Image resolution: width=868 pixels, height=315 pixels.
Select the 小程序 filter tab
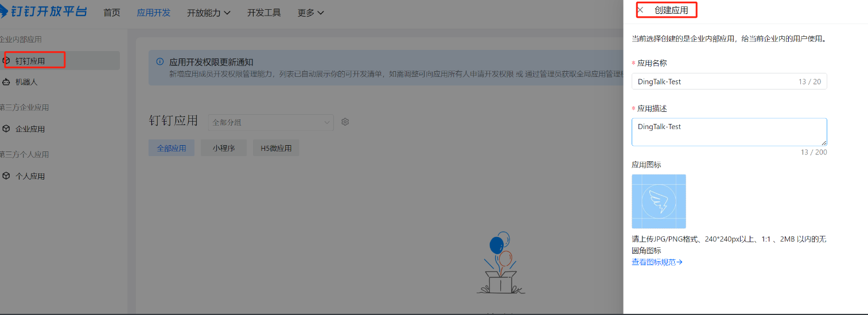pyautogui.click(x=224, y=148)
